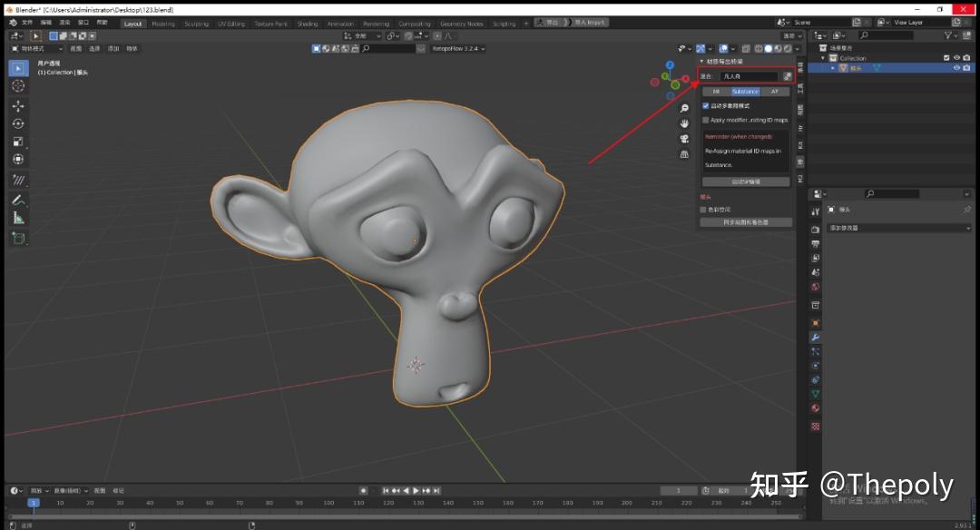Click the 同步贴图和备色器 button

tap(744, 221)
